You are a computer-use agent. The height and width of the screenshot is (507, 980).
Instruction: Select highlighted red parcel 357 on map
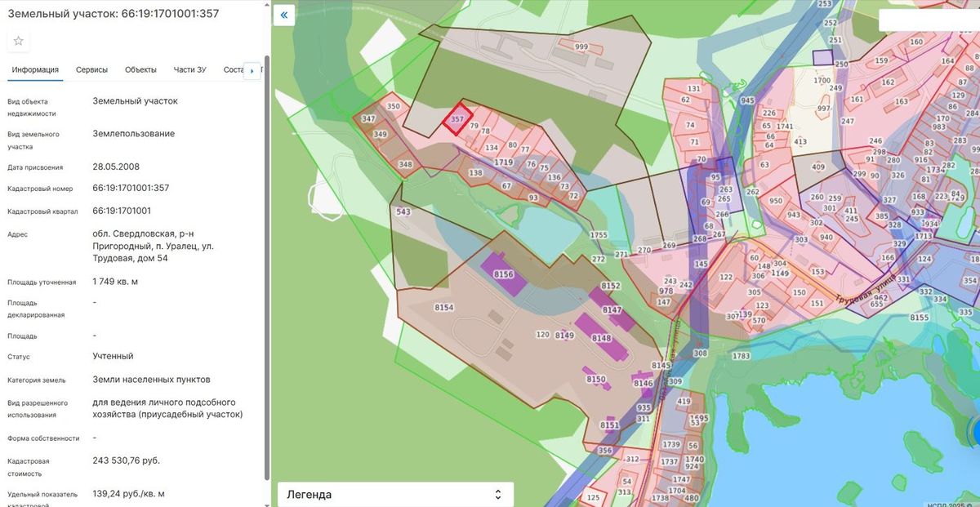[x=458, y=118]
